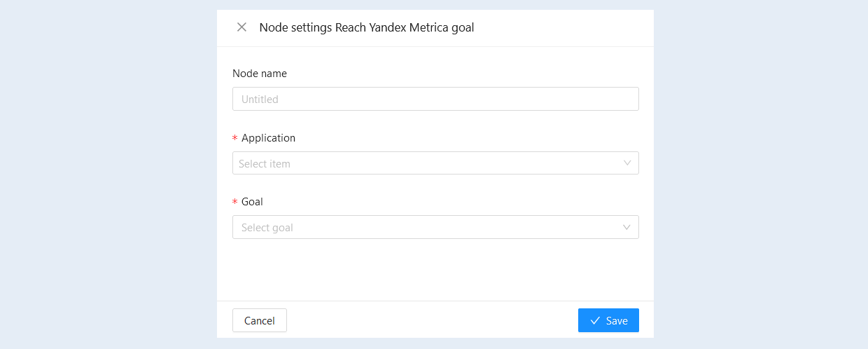Click the Select item placeholder text
Image resolution: width=868 pixels, height=349 pixels.
point(265,164)
